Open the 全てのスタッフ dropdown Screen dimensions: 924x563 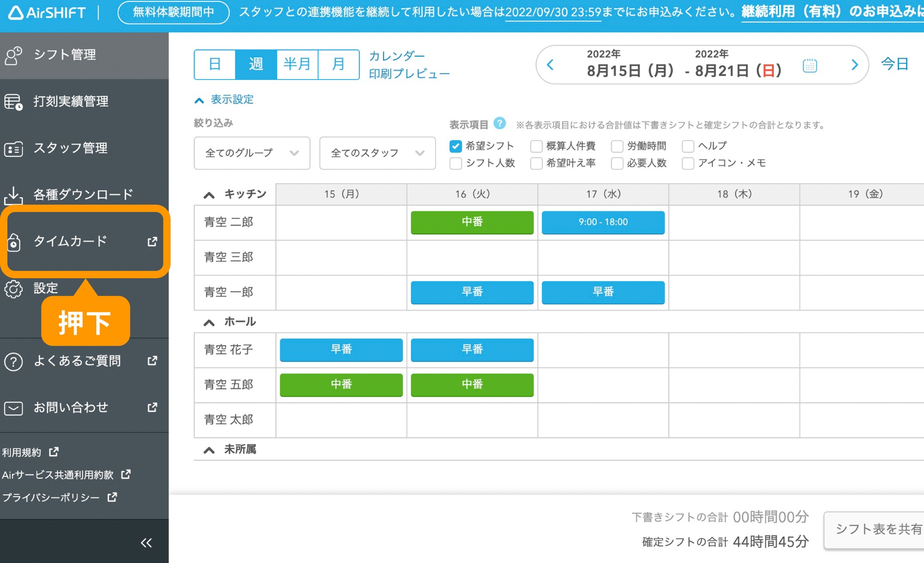[x=377, y=153]
